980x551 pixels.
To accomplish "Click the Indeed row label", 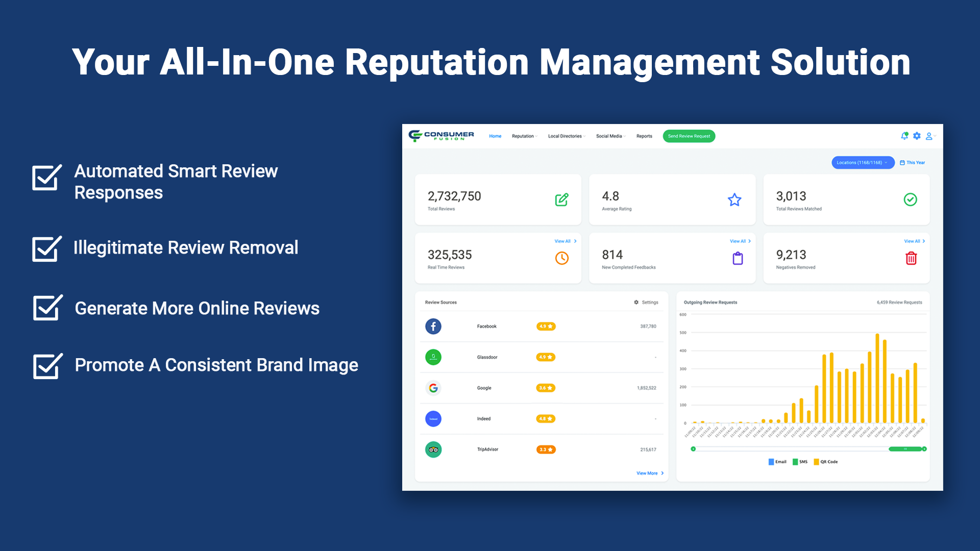I will click(x=484, y=419).
